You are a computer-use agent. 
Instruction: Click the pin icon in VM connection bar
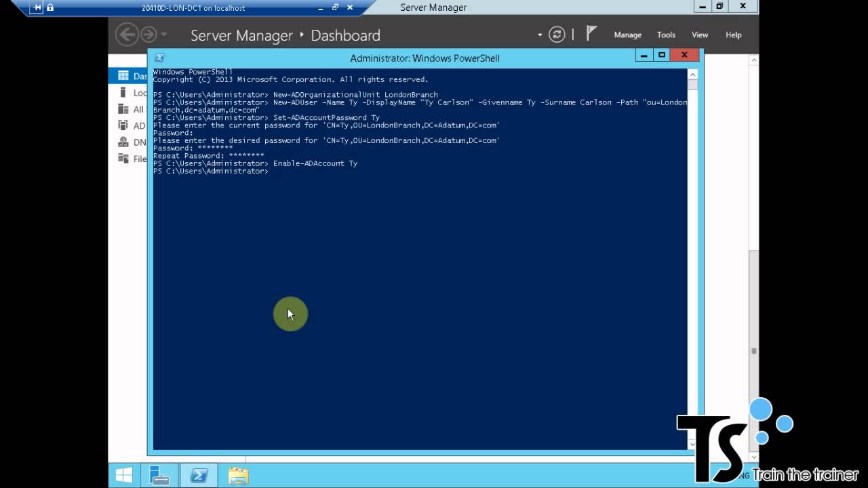coord(37,7)
